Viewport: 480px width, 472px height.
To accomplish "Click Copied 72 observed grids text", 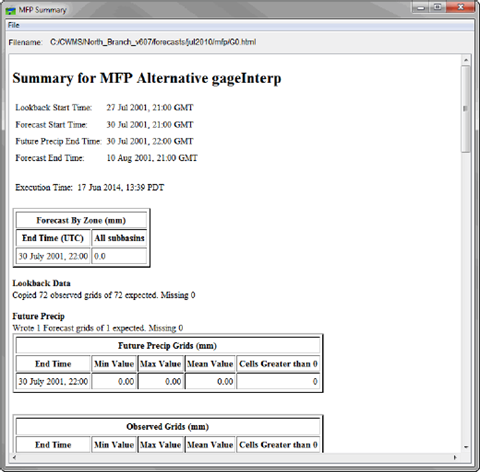I will click(x=104, y=295).
